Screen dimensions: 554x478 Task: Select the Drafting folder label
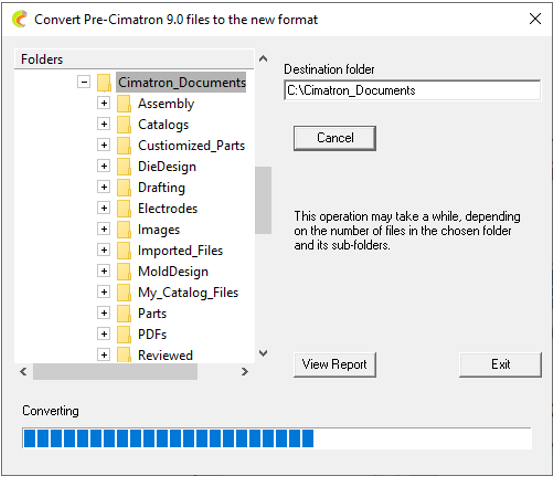[161, 187]
